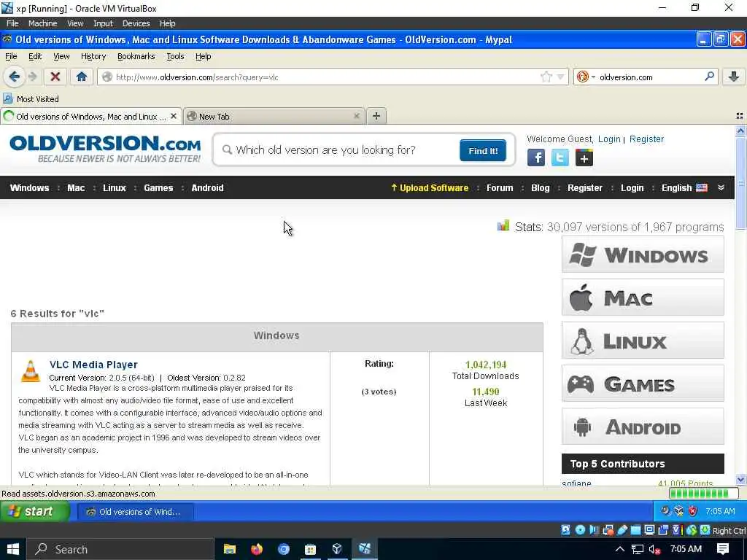Screen dimensions: 747x560
Task: Open the browser Tools menu
Action: (175, 56)
